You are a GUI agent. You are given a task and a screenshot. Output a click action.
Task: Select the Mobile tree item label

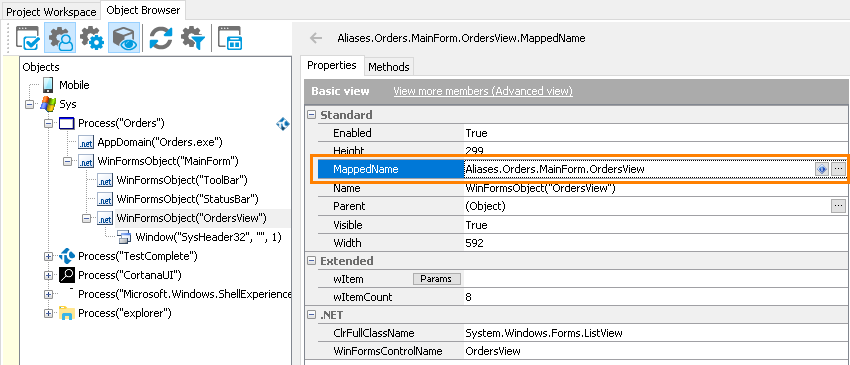pyautogui.click(x=74, y=85)
